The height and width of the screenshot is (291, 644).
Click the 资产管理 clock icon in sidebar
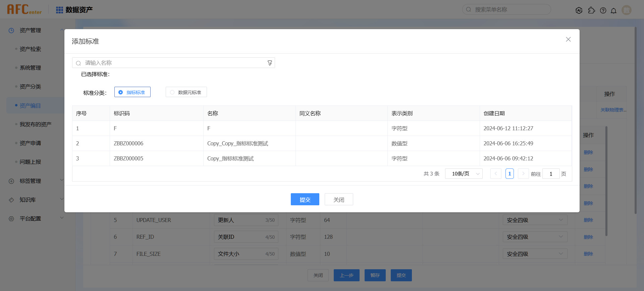coord(11,30)
